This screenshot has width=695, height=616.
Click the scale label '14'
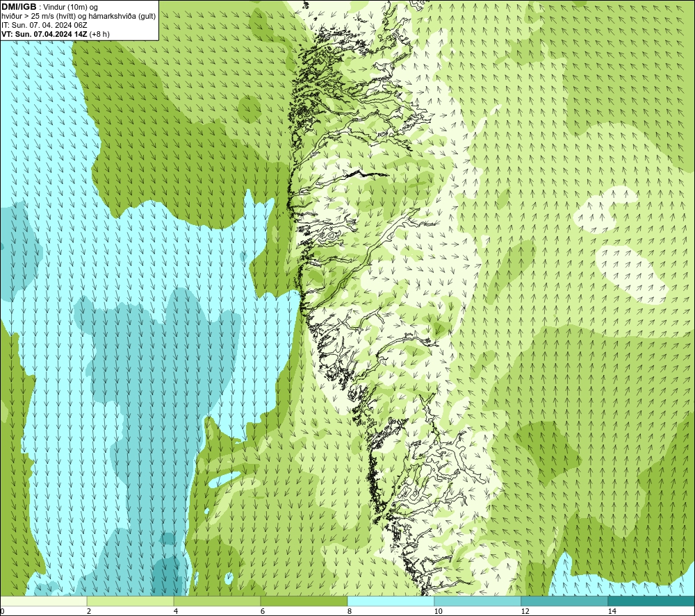tap(612, 612)
